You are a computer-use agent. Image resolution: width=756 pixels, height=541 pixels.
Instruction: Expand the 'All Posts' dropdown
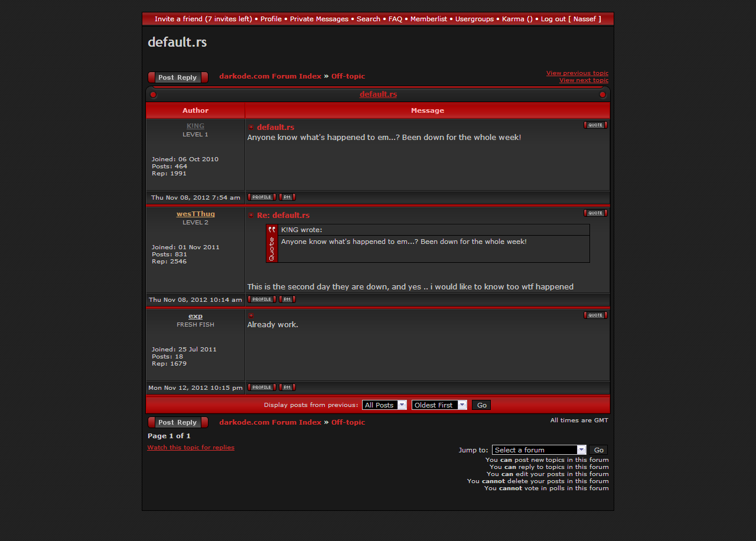click(x=384, y=405)
